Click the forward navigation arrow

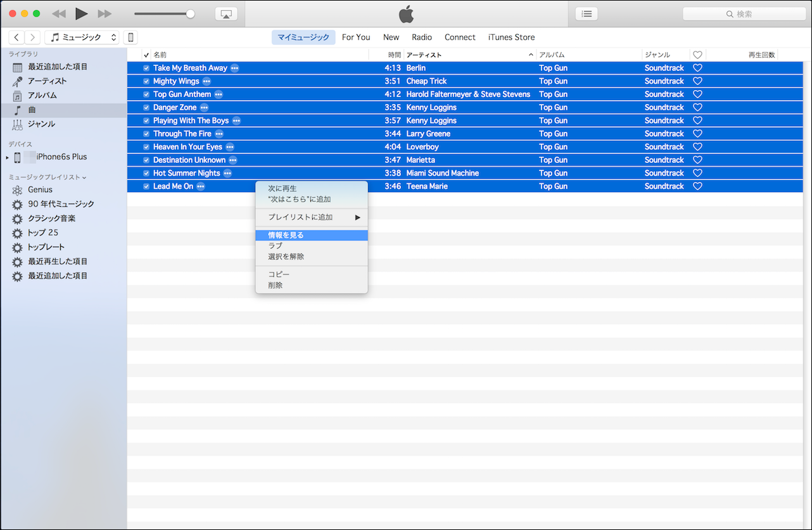(x=32, y=37)
